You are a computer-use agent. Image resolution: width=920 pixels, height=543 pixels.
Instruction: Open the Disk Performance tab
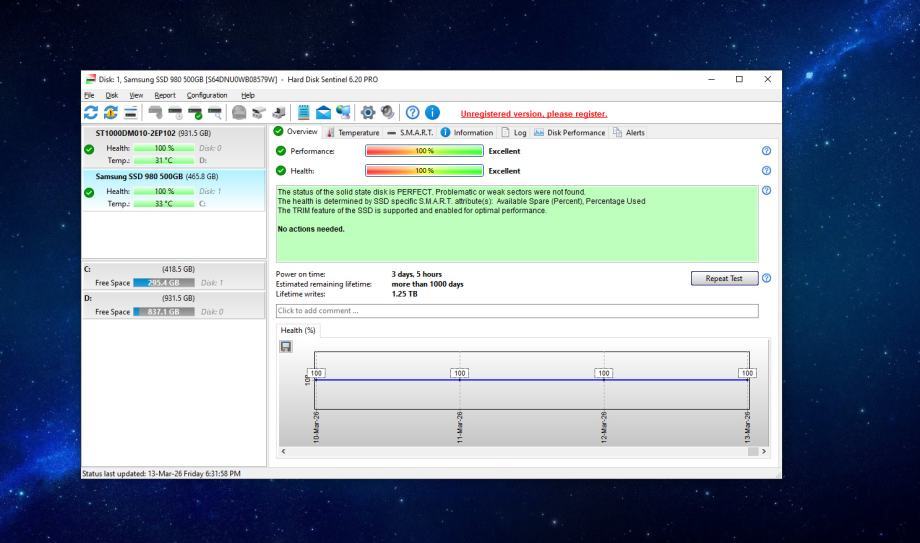[x=568, y=132]
